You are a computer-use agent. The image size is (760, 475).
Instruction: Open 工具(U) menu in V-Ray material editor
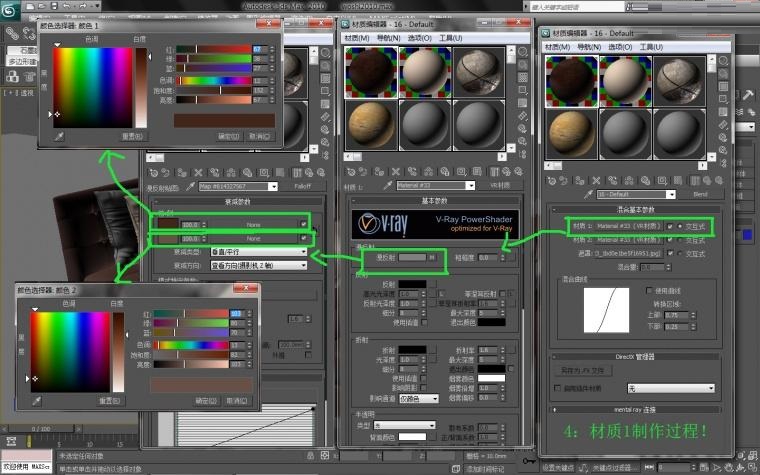[451, 38]
